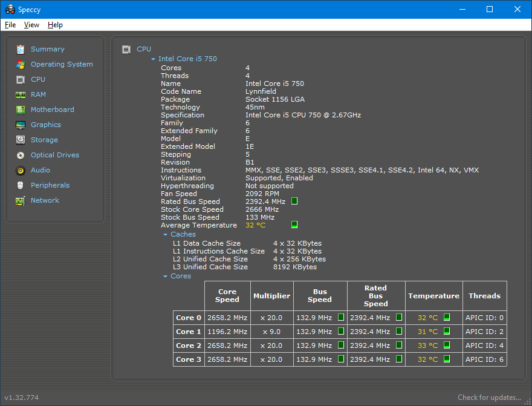Open the Graphics section
Screen dimensions: 532x406
click(46, 125)
